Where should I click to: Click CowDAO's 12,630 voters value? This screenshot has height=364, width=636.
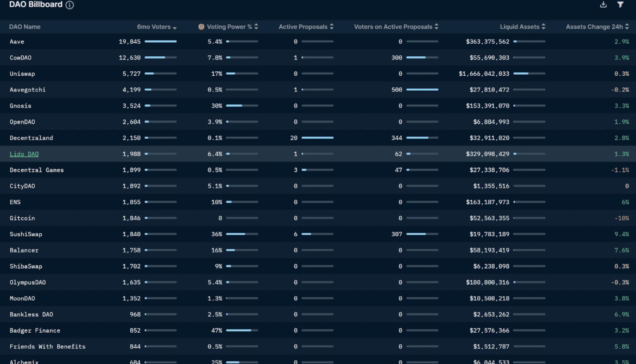tap(129, 58)
